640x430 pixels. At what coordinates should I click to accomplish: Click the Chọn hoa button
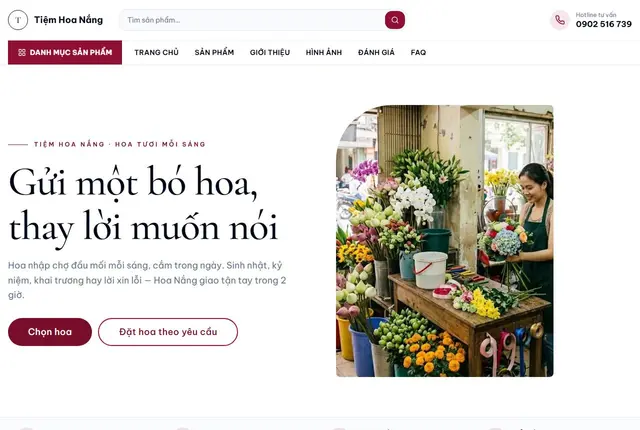[x=50, y=332]
